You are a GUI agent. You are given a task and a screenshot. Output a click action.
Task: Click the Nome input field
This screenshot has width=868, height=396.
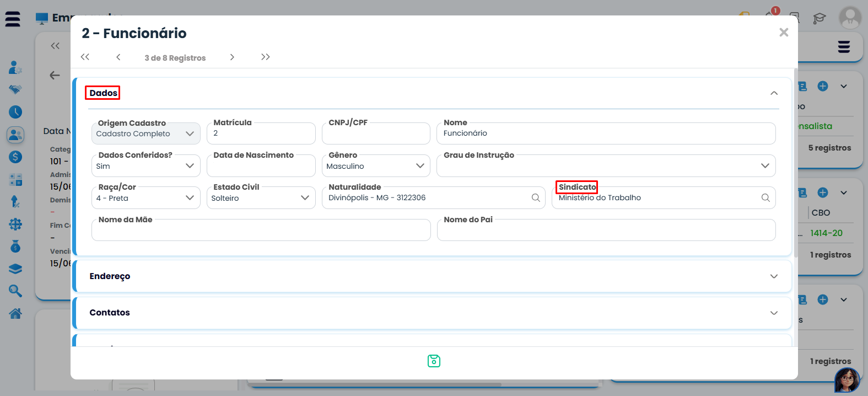click(x=606, y=133)
